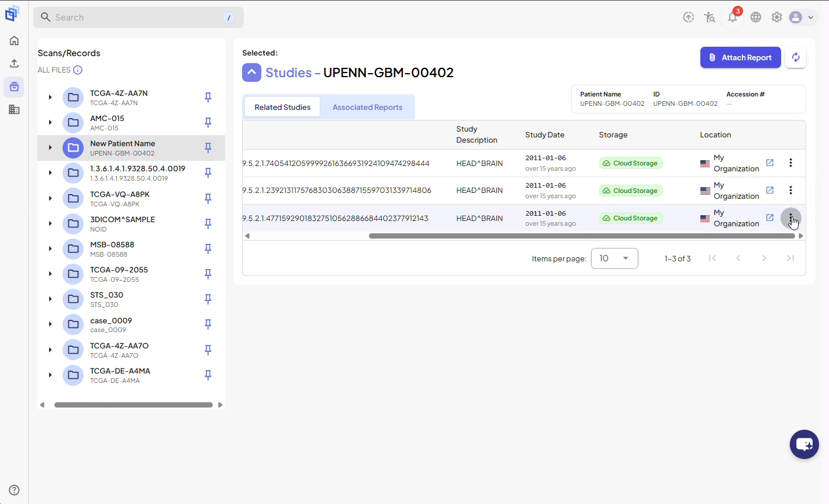This screenshot has width=829, height=504.
Task: Click the upload icon in left sidebar
Action: [x=14, y=63]
